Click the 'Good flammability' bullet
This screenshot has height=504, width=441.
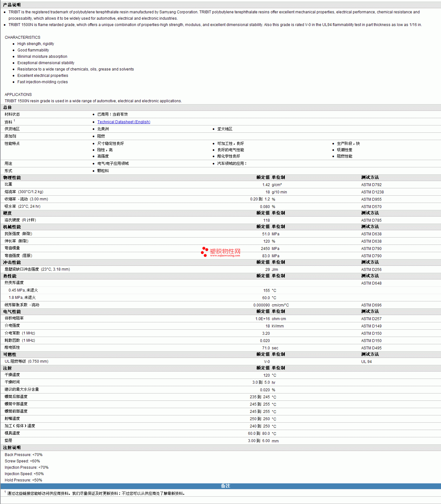(33, 50)
